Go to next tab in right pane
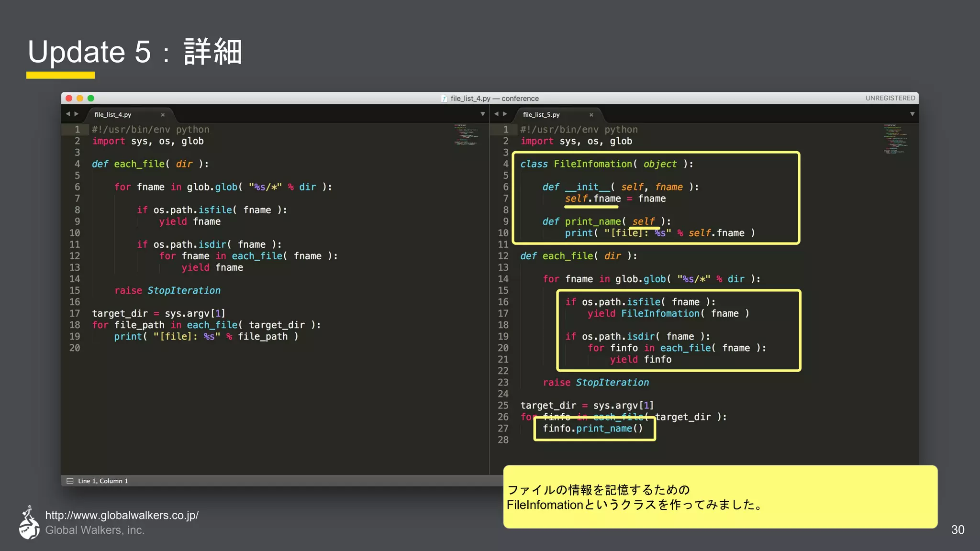Image resolution: width=980 pixels, height=551 pixels. [505, 114]
